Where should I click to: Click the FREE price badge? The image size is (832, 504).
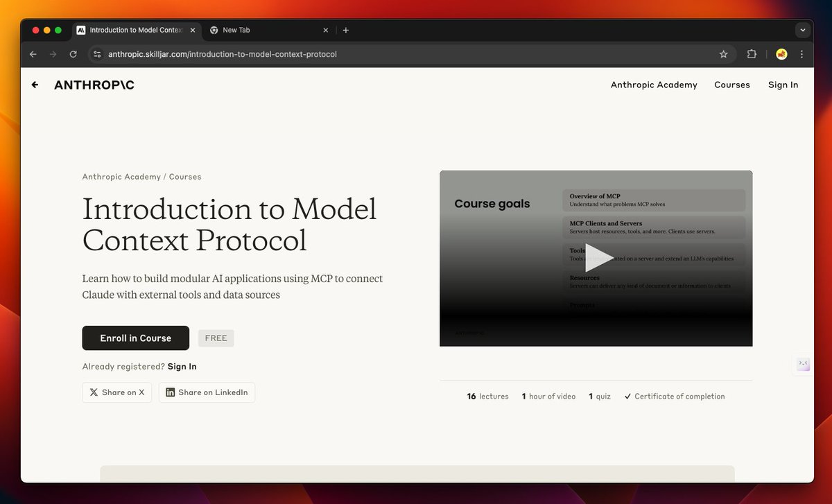click(216, 338)
